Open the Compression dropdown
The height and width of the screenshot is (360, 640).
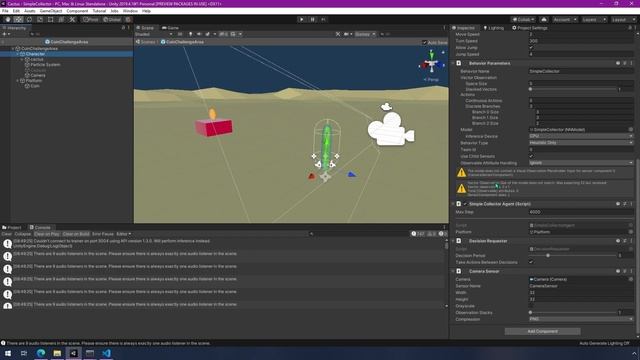point(581,319)
